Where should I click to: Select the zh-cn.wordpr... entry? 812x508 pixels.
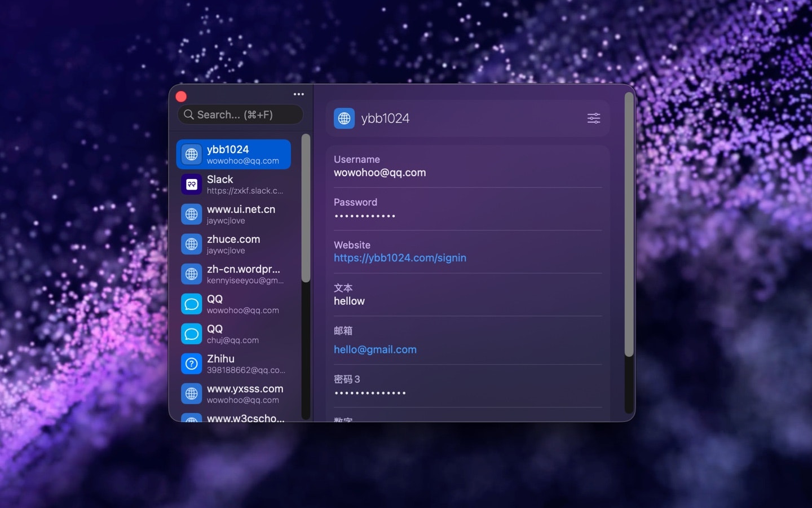tap(237, 274)
